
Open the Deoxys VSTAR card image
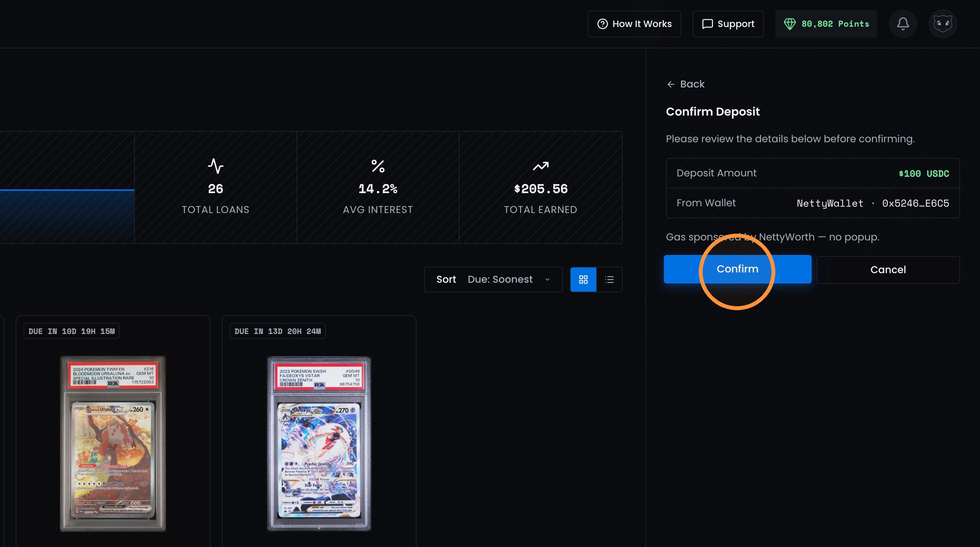[x=319, y=443]
